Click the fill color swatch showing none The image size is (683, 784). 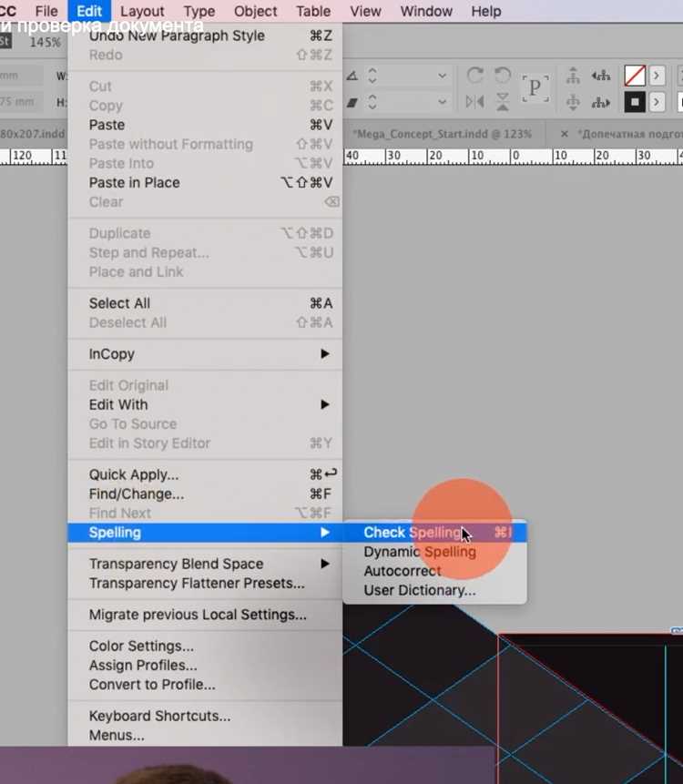[x=635, y=76]
